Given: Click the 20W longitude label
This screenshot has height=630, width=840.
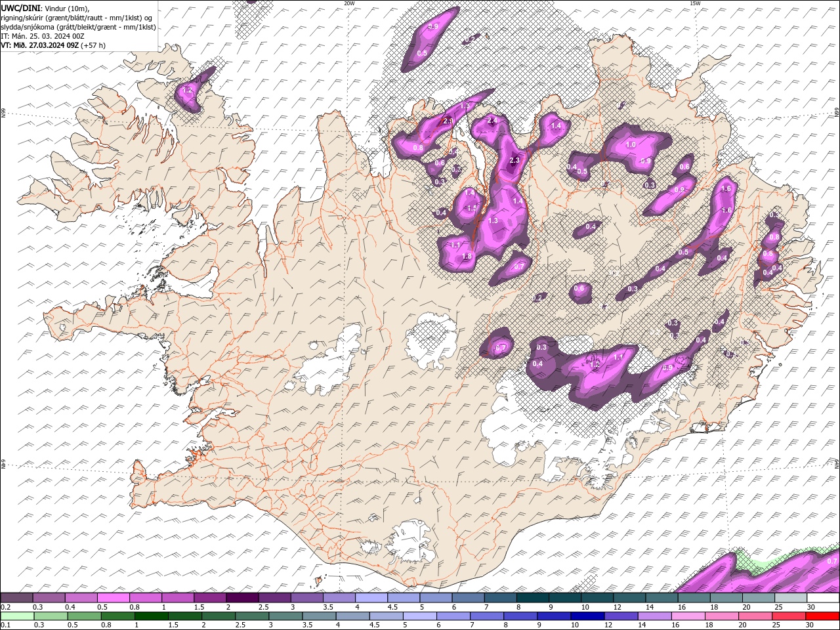Looking at the screenshot, I should click(x=349, y=3).
